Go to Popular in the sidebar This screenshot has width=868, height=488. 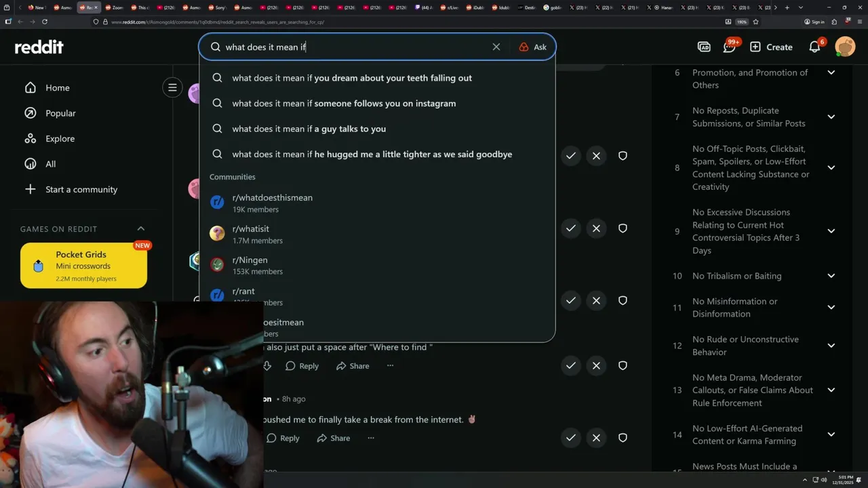tap(50, 113)
